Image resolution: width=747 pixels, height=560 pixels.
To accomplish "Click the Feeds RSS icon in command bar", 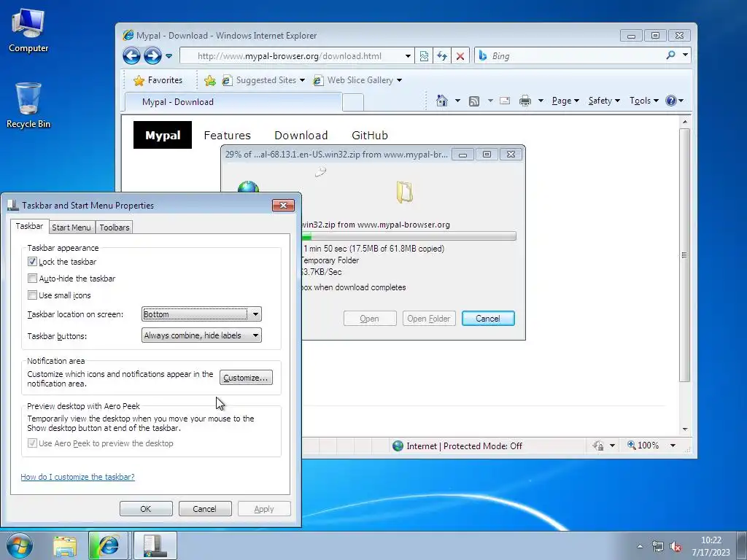I will (x=474, y=101).
